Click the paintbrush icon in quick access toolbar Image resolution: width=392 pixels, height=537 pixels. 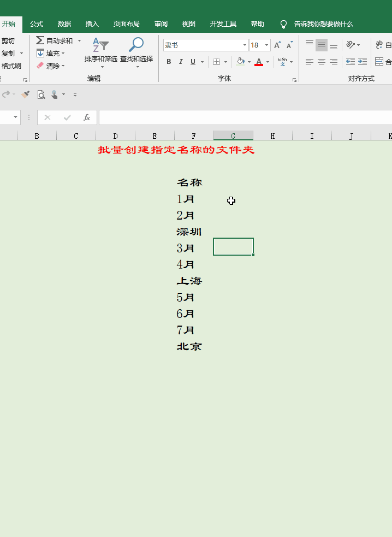pyautogui.click(x=25, y=94)
